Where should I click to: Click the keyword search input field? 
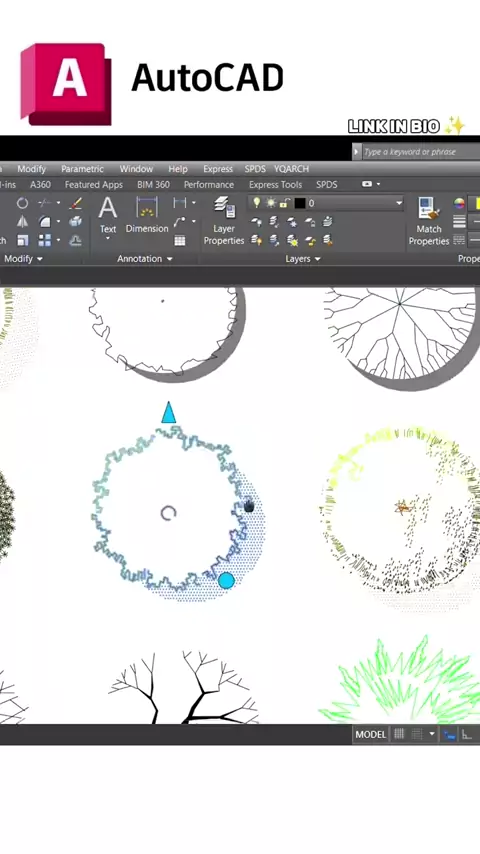pos(421,152)
